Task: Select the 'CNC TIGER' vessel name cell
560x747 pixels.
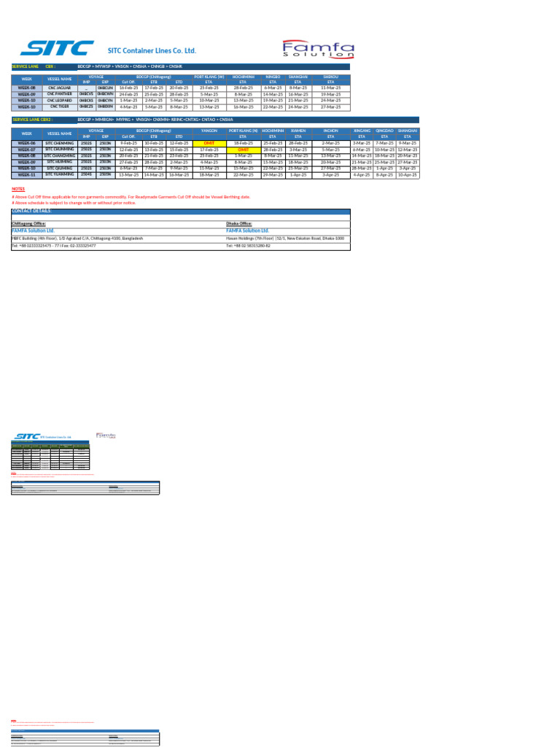Action: [60, 107]
